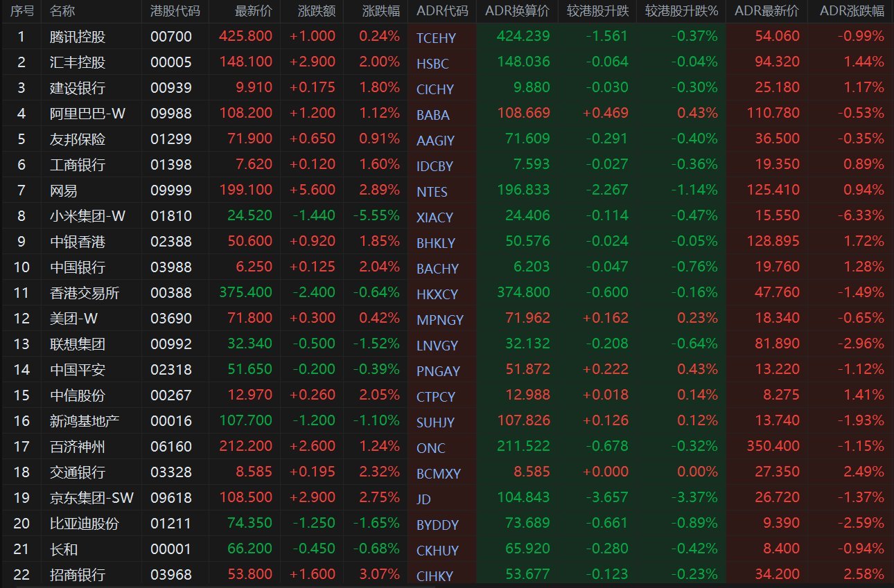This screenshot has width=894, height=588.
Task: Select 小米集团-W in the table
Action: (88, 215)
